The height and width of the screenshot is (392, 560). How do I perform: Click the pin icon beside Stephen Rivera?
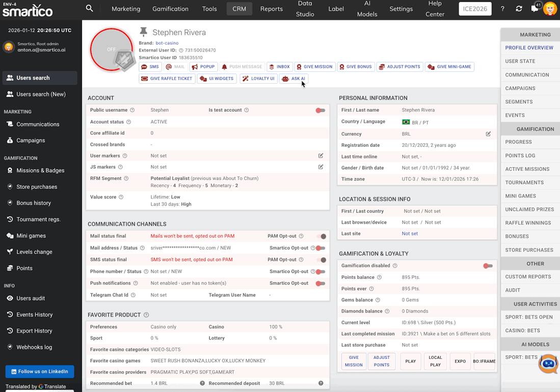pos(144,32)
